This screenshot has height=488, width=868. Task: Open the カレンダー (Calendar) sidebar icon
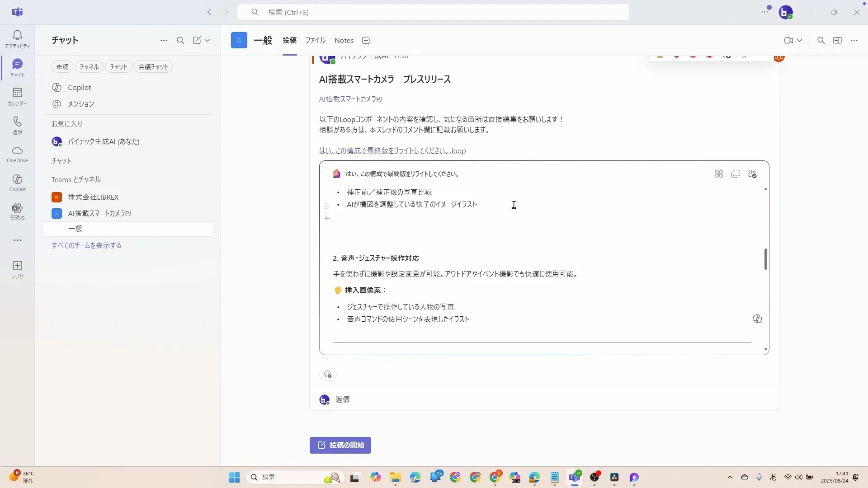click(17, 96)
